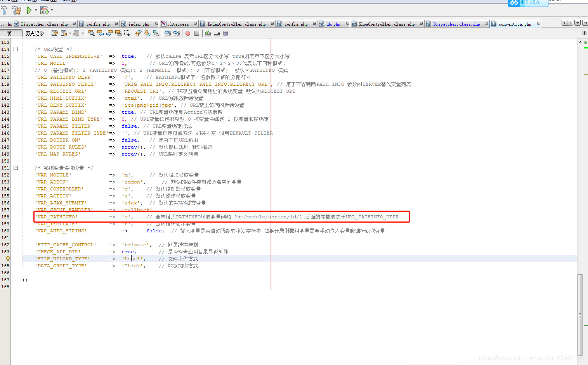Click Shift Line Right icon

point(177,33)
